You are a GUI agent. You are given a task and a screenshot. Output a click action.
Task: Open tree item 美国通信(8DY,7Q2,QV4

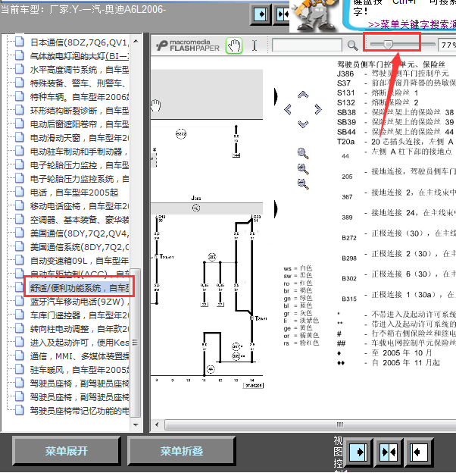(x=80, y=233)
